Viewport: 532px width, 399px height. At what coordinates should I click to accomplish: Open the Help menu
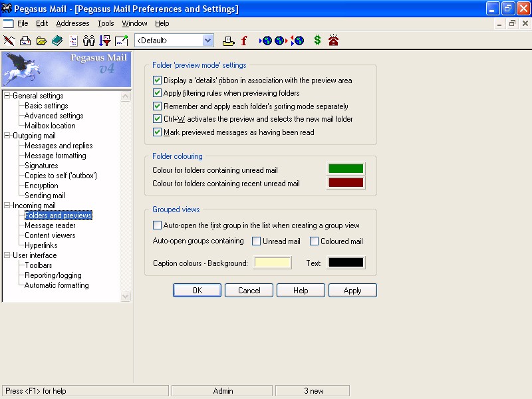click(162, 23)
